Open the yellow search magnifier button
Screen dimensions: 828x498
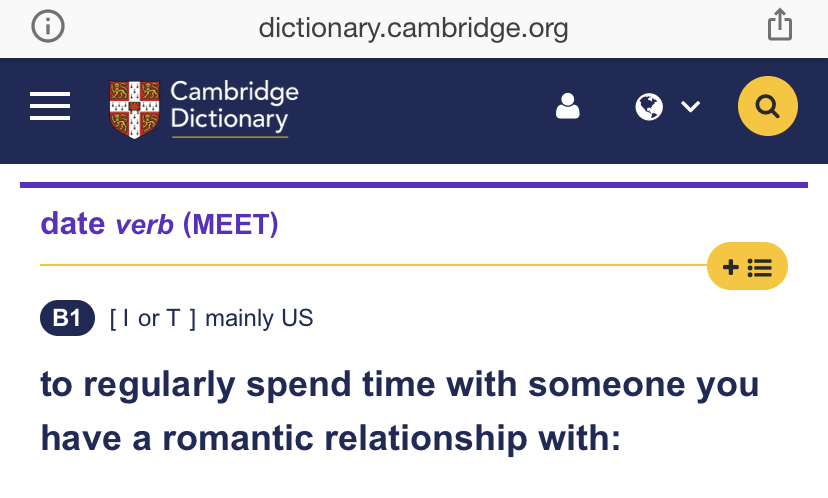coord(767,106)
